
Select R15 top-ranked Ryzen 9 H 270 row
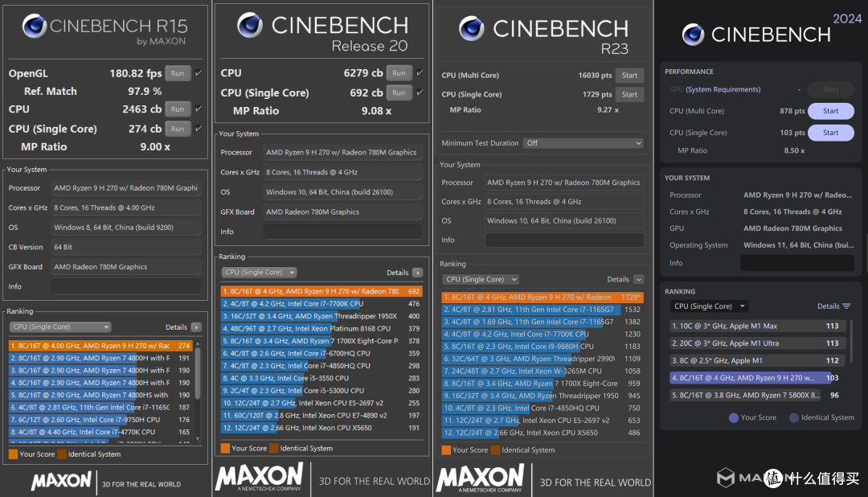100,345
